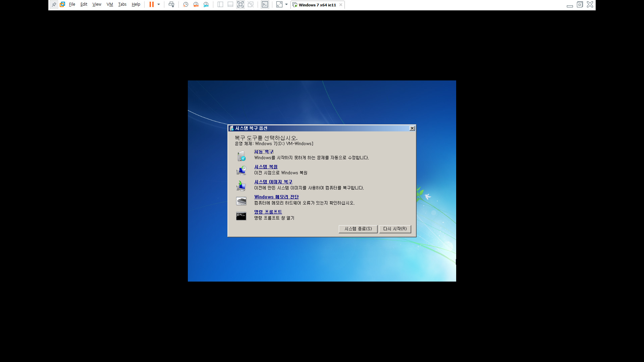This screenshot has width=644, height=362.
Task: Click the memory chip diagnostic icon
Action: [241, 201]
